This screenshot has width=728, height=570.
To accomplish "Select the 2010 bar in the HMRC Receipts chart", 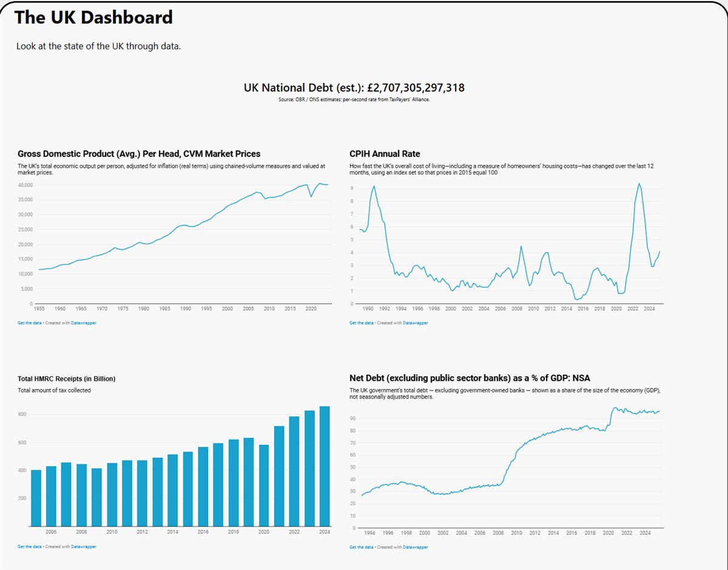I will [112, 494].
